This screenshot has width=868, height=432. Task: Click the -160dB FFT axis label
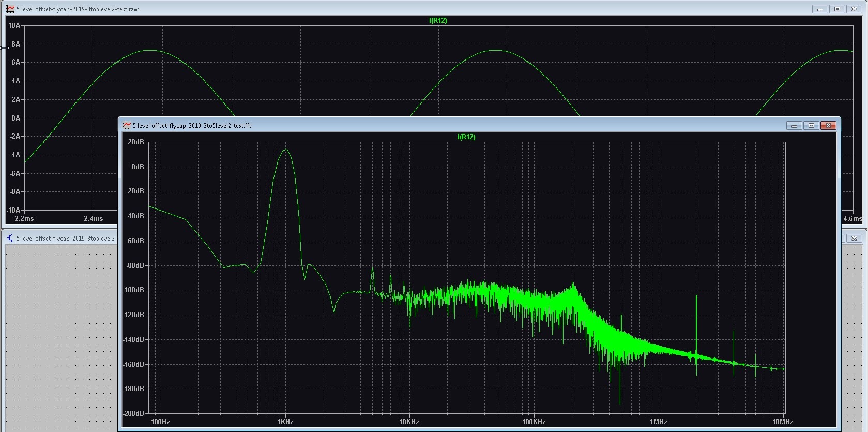133,364
